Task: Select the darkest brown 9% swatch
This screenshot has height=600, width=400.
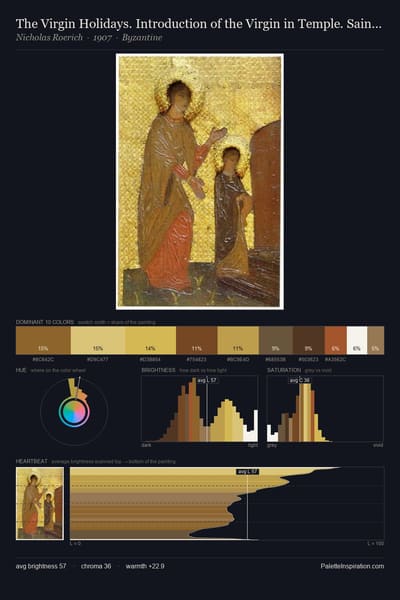Action: click(309, 340)
